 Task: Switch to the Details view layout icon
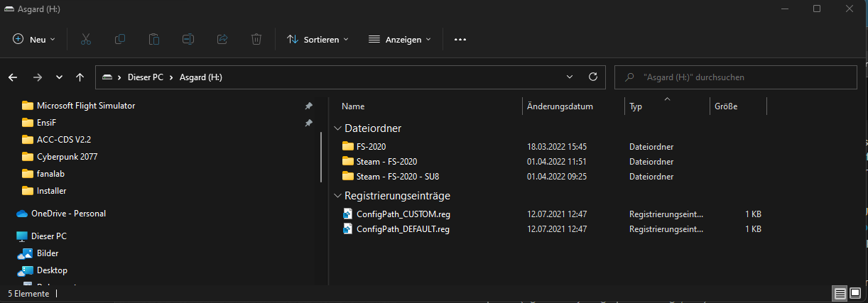[x=840, y=293]
